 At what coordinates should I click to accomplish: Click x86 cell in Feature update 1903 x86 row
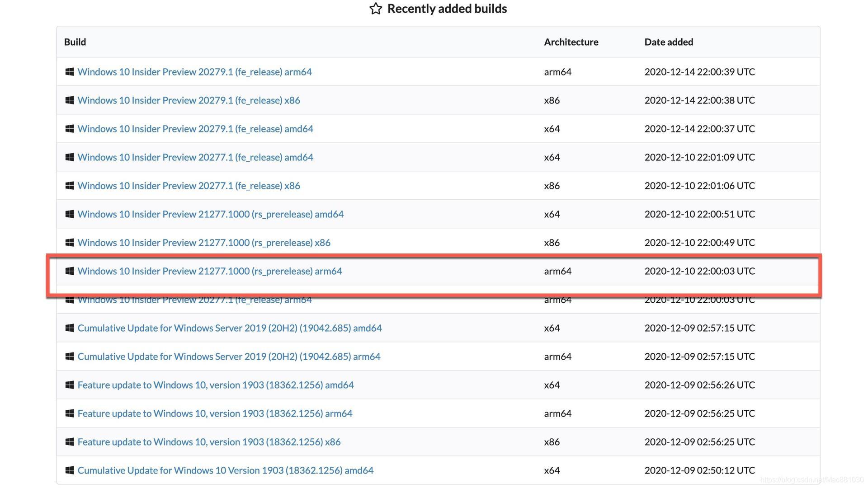tap(552, 442)
